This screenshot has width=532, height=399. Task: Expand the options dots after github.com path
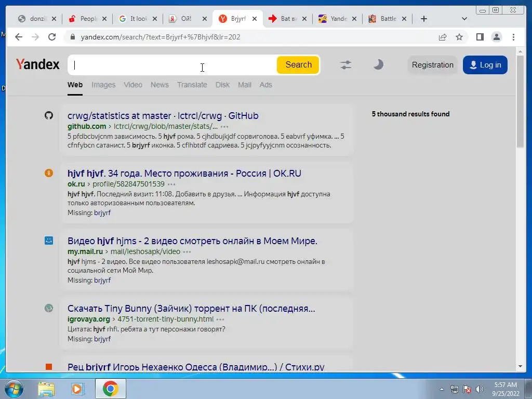224,127
